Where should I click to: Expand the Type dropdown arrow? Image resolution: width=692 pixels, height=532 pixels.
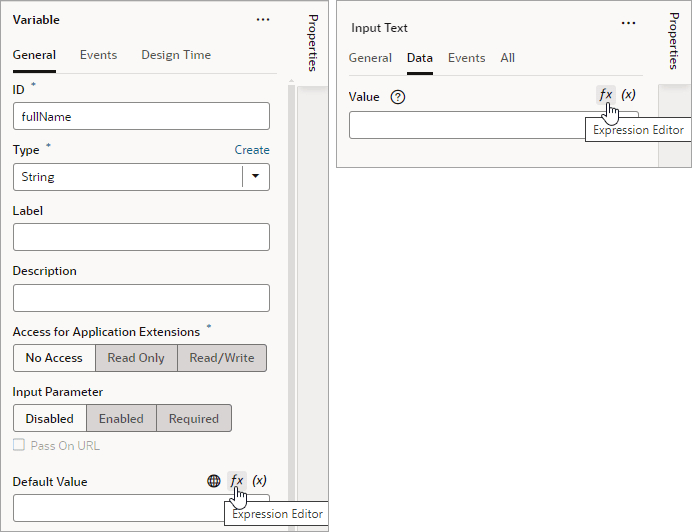click(x=256, y=177)
